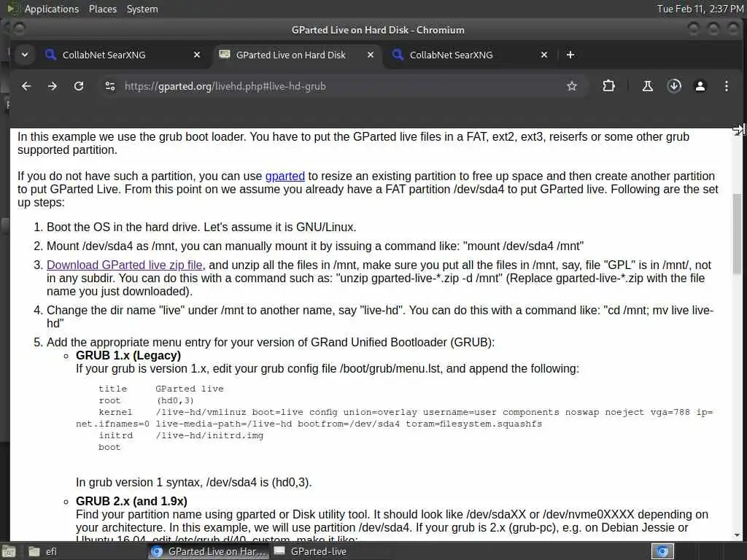747x560 pixels.
Task: Open the Downloads icon in toolbar
Action: click(x=674, y=86)
